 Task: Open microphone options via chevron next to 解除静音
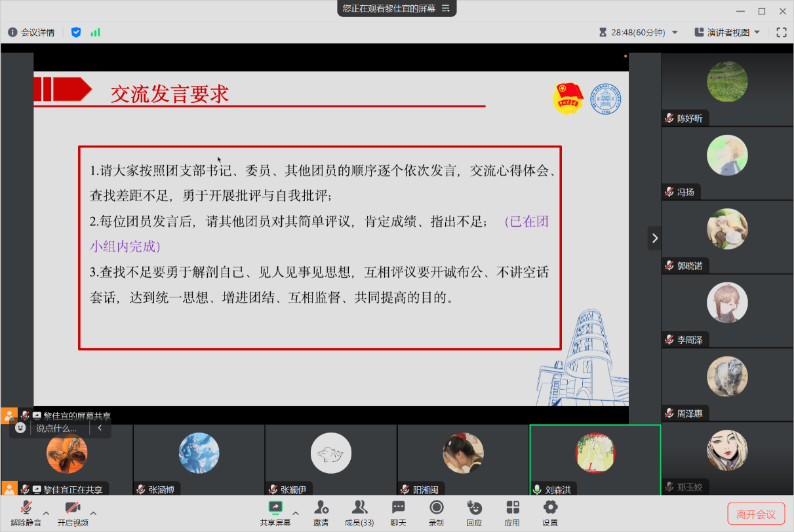(47, 515)
